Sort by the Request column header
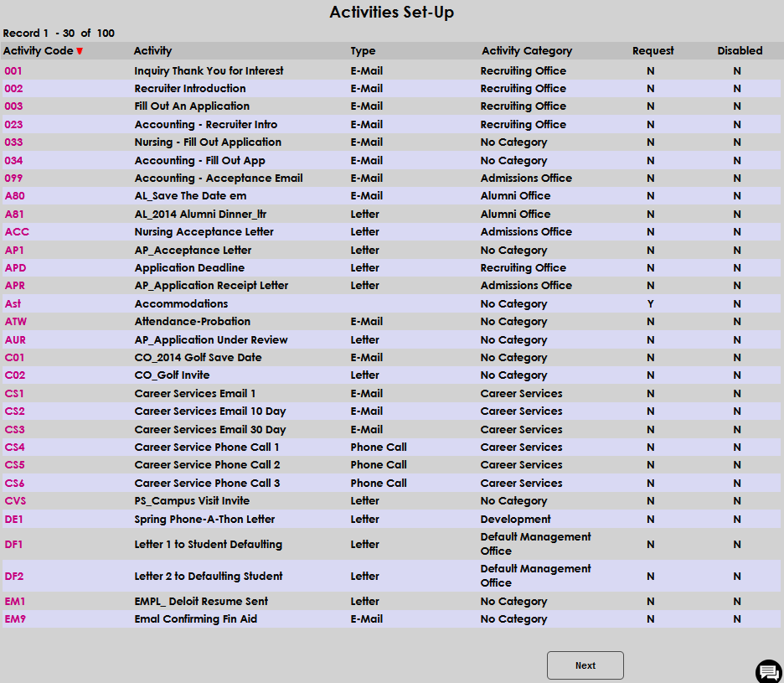The height and width of the screenshot is (683, 784). tap(652, 50)
